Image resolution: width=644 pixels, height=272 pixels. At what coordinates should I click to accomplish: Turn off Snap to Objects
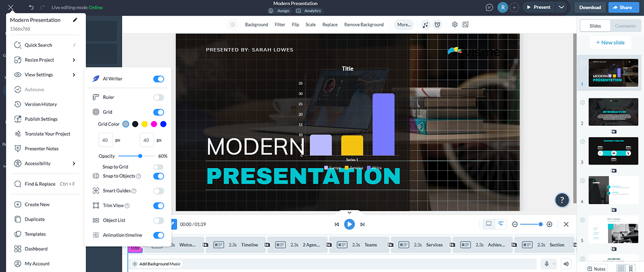click(x=158, y=176)
